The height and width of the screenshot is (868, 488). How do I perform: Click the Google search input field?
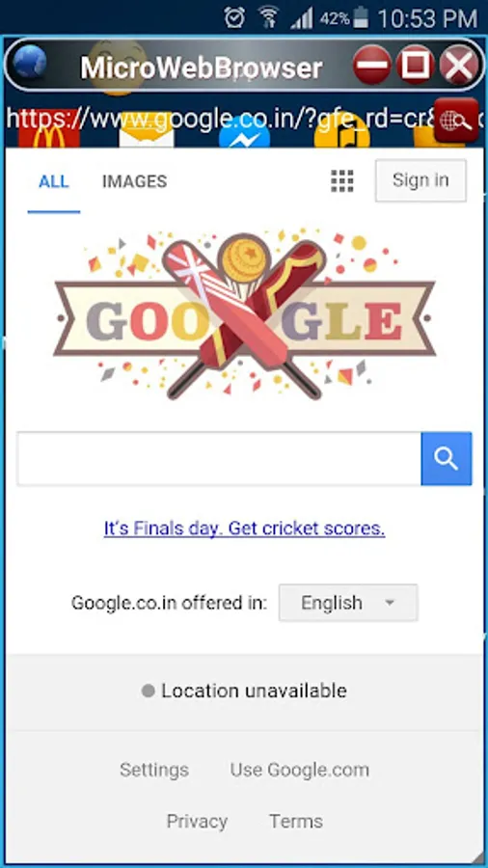[219, 458]
